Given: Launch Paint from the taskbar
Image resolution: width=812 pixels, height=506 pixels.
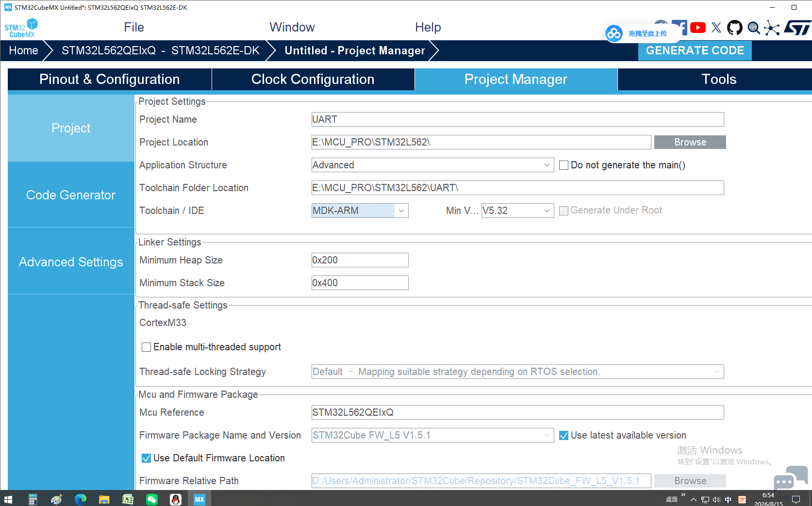Looking at the screenshot, I should [x=56, y=499].
